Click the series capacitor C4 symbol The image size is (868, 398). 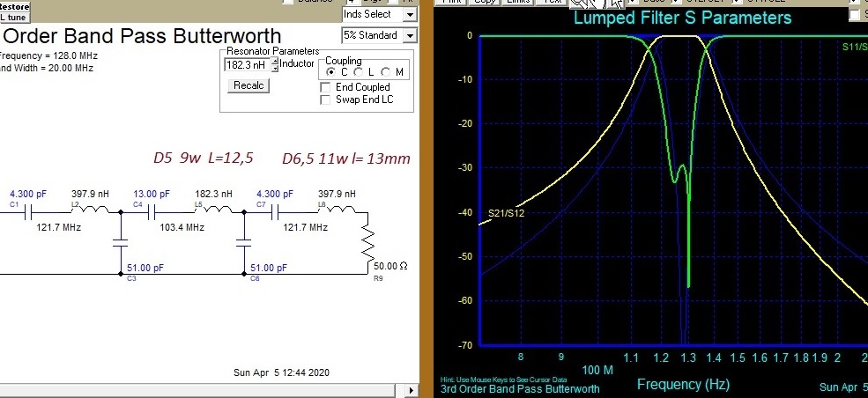tap(152, 211)
